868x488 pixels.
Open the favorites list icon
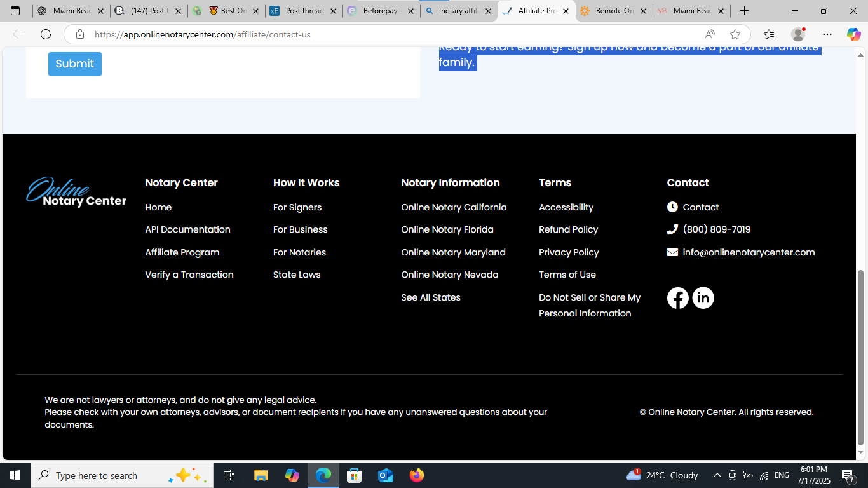(x=769, y=34)
